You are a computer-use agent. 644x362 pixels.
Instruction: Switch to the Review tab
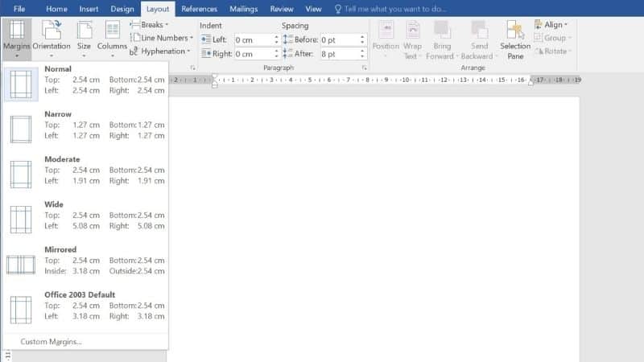coord(282,9)
